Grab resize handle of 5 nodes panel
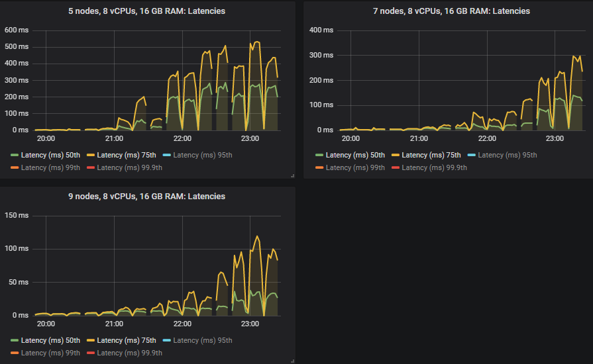This screenshot has height=364, width=593. [292, 175]
